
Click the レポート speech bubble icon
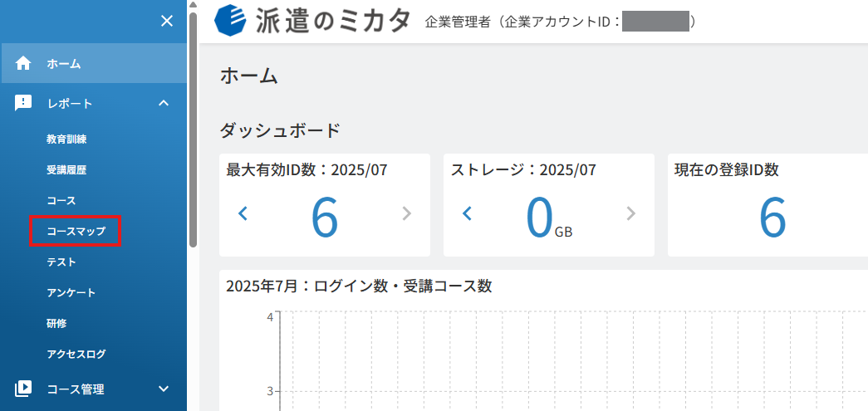click(23, 103)
